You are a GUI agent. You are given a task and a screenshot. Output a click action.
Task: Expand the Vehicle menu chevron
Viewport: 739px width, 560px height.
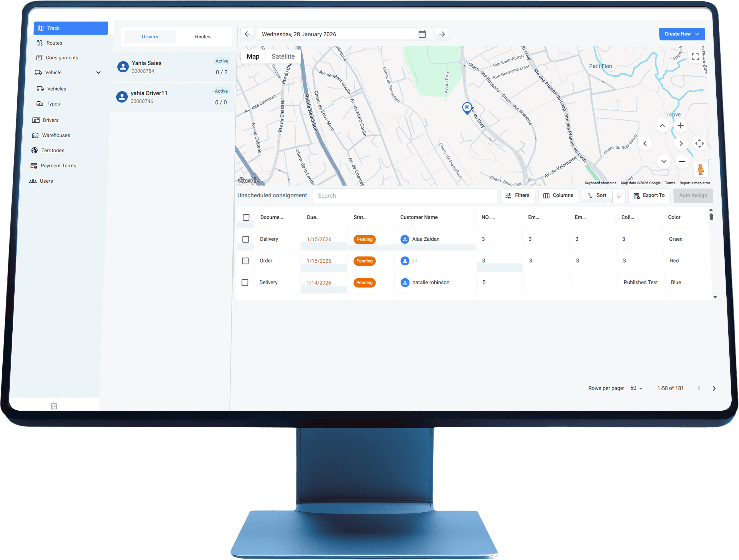pos(98,73)
